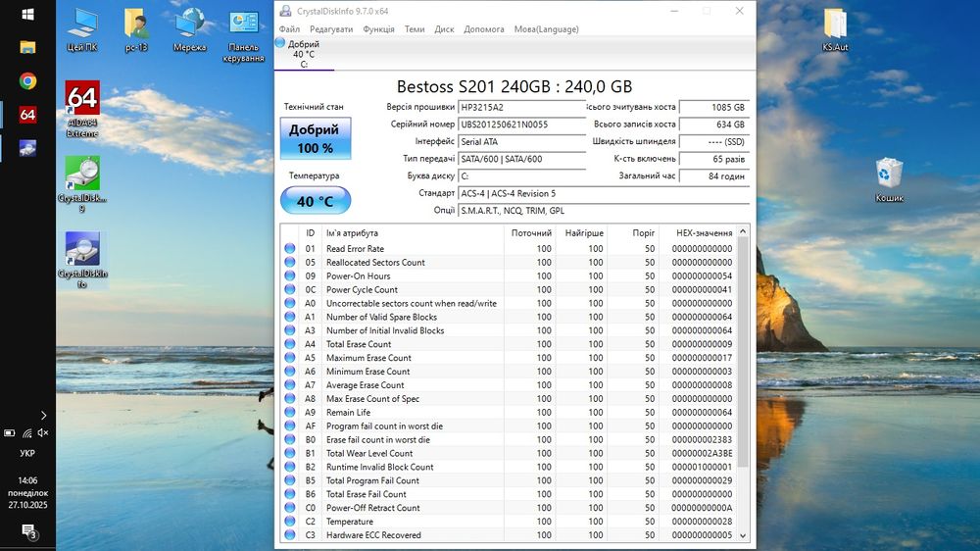Click the 634 GB host writes value
This screenshot has height=551, width=980.
713,125
